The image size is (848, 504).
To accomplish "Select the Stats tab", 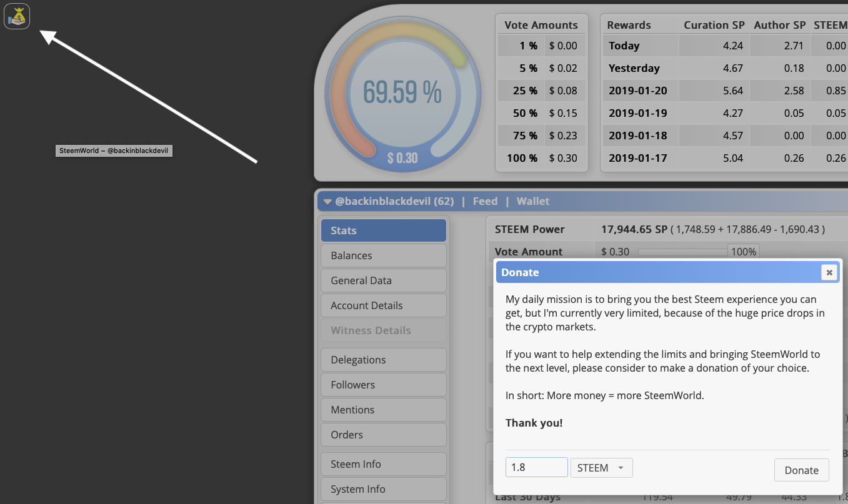I will [384, 230].
